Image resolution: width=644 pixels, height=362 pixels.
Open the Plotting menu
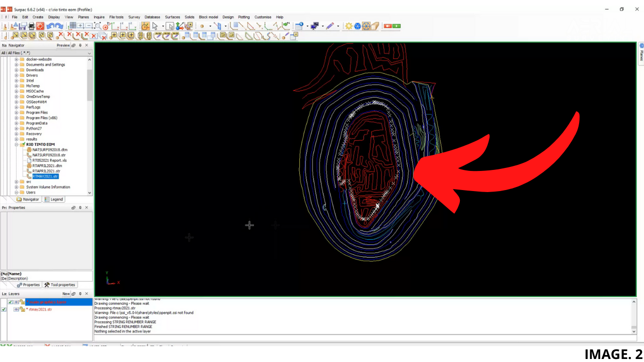[244, 17]
